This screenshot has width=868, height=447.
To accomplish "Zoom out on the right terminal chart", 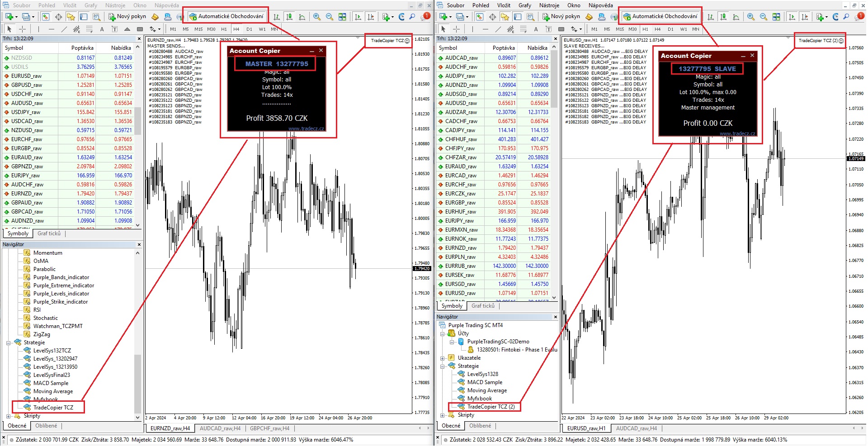I will pos(764,17).
